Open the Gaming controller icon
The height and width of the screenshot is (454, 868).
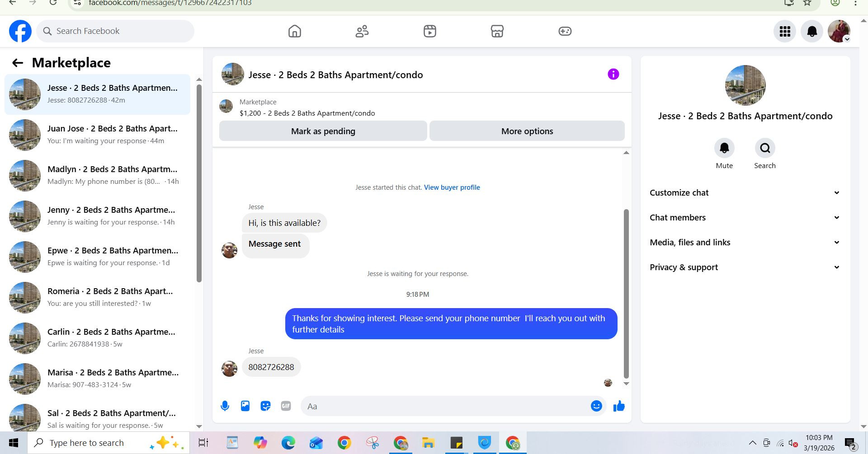(565, 31)
